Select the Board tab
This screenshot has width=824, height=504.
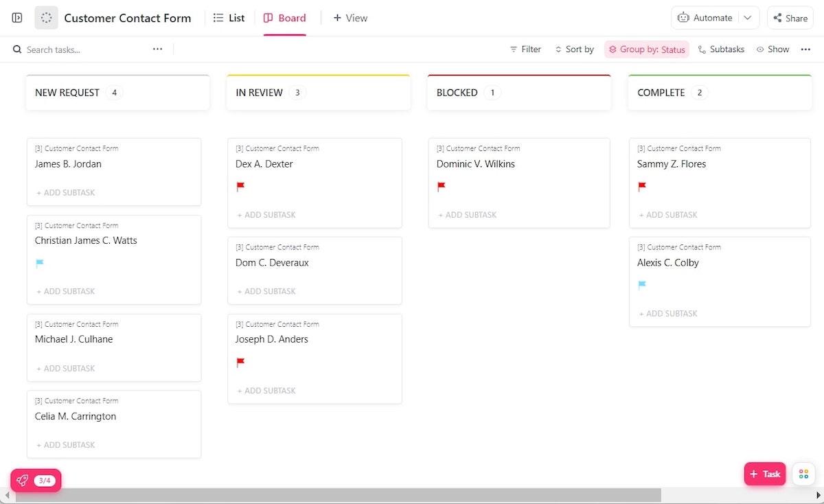[285, 18]
